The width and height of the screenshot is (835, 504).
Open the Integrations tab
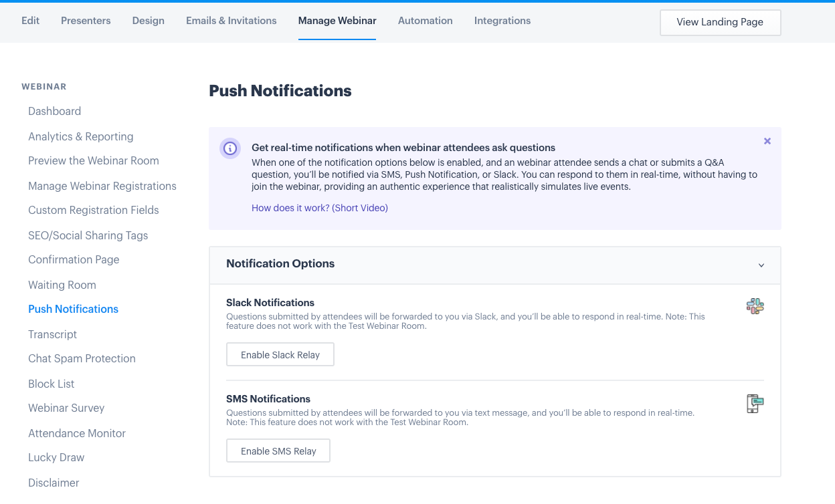tap(502, 21)
